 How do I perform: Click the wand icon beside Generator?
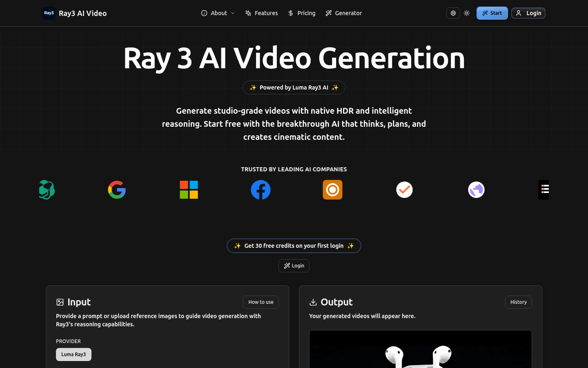(328, 13)
